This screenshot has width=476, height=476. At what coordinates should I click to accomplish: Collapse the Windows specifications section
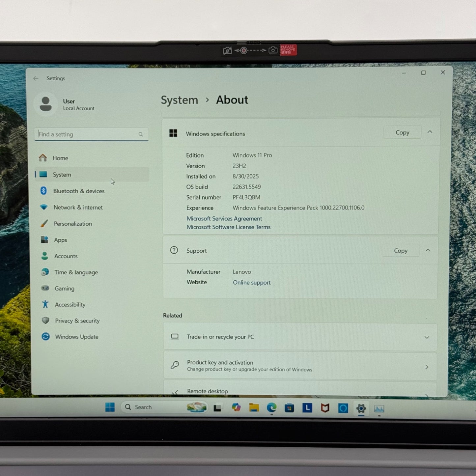(x=430, y=132)
